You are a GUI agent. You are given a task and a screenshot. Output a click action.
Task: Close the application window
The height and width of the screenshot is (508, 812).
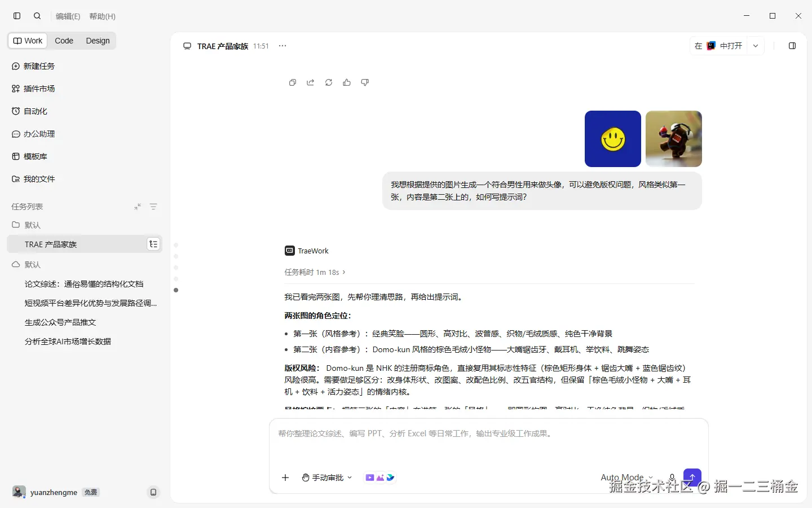coord(798,16)
